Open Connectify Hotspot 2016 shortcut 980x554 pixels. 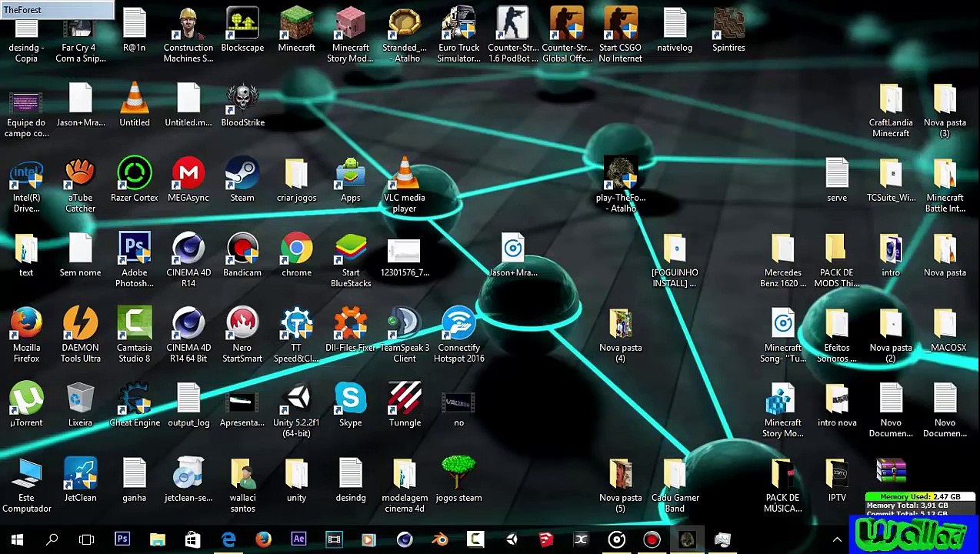(x=458, y=336)
